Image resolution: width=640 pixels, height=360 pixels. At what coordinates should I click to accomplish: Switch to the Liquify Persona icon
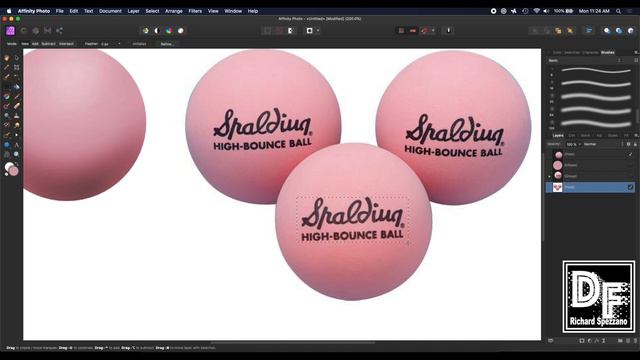[24, 31]
